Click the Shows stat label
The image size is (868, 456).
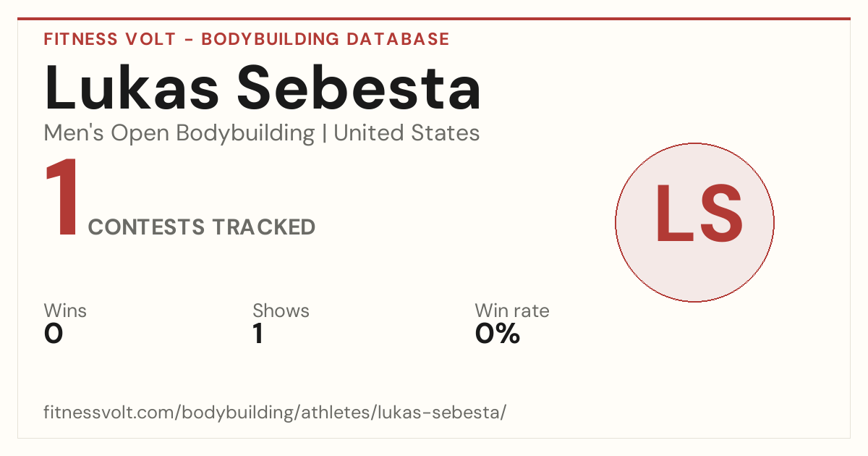click(x=281, y=311)
